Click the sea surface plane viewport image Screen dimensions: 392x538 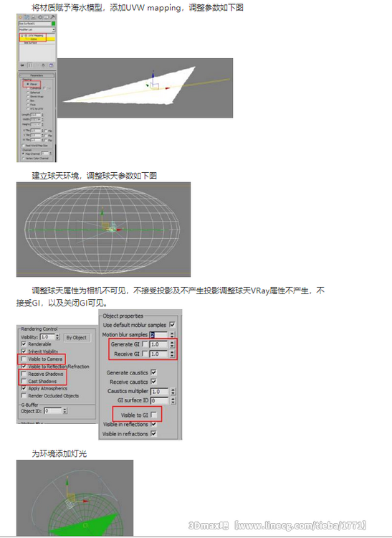click(145, 88)
